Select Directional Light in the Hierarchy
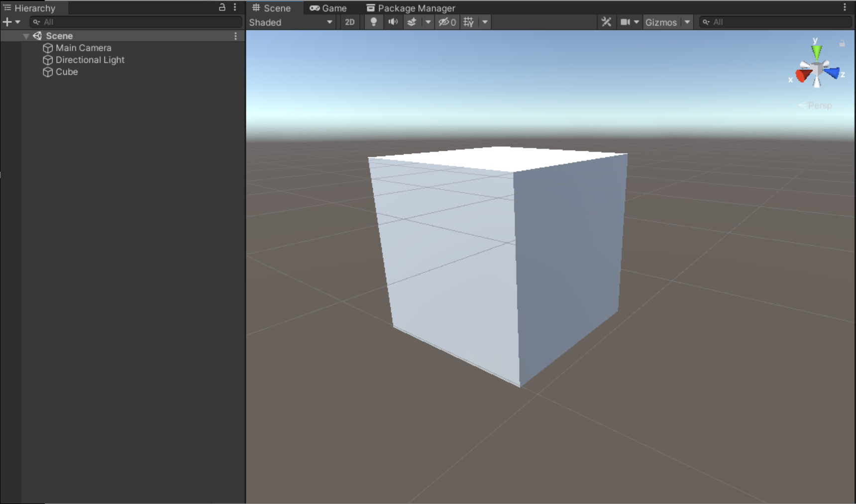 point(90,60)
